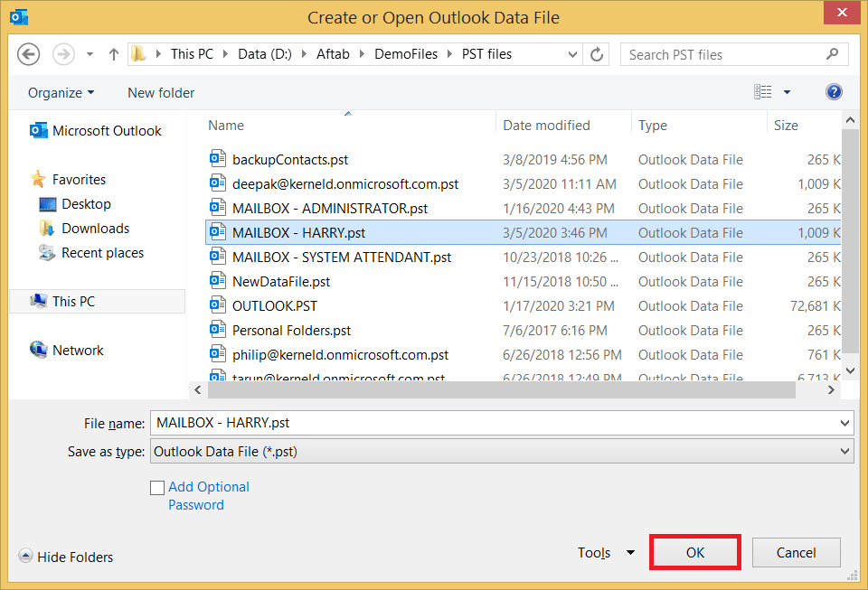The width and height of the screenshot is (868, 590).
Task: Select Network in navigation pane
Action: tap(66, 350)
